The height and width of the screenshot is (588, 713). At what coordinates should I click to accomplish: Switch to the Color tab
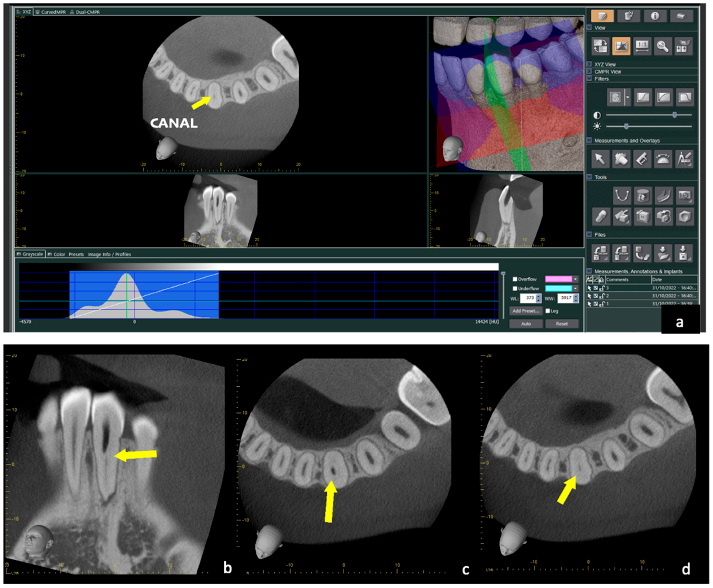coord(56,254)
